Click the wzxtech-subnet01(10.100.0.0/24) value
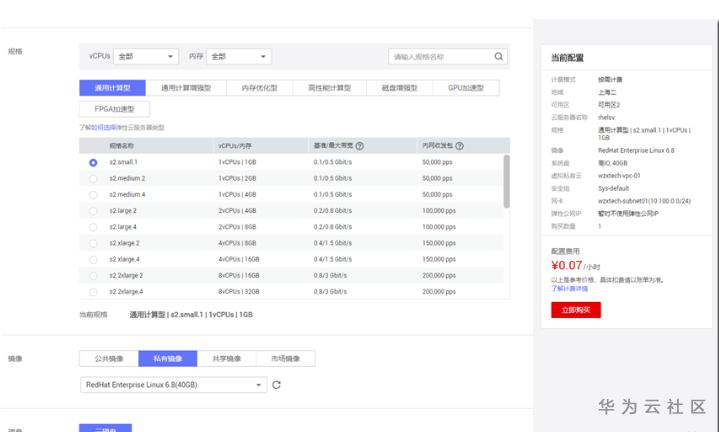The width and height of the screenshot is (719, 432). [644, 201]
